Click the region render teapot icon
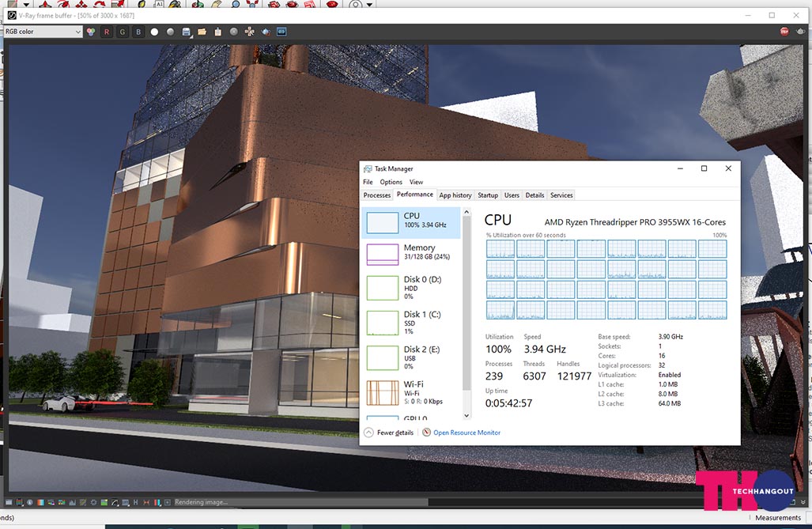This screenshot has width=812, height=529. point(266,32)
